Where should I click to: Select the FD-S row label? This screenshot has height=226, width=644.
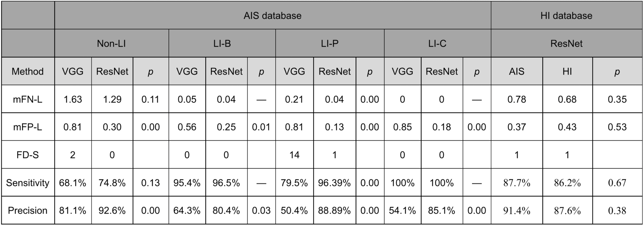[x=28, y=155]
